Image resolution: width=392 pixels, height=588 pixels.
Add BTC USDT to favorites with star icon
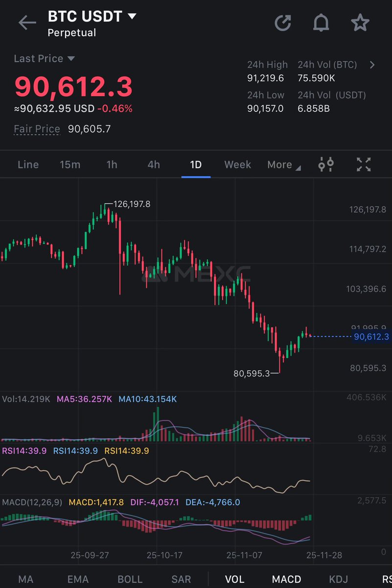(x=360, y=22)
